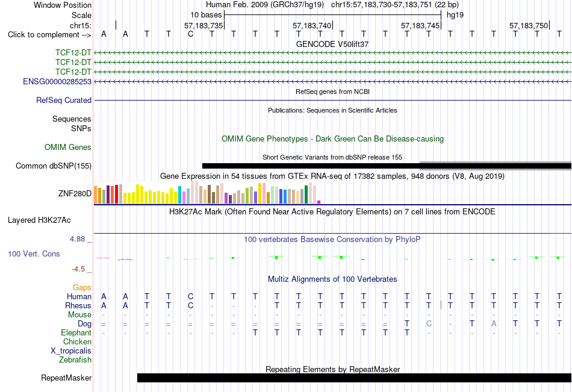Click the hg19 label next to the scale bar
Image resolution: width=572 pixels, height=392 pixels.
(455, 15)
